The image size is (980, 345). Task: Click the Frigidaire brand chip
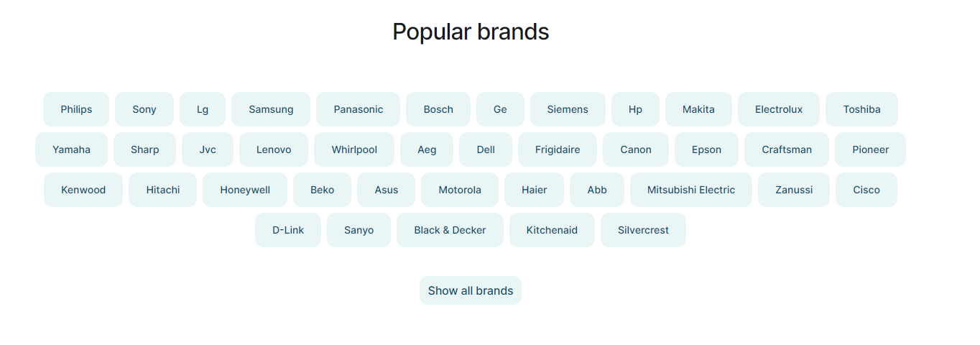(x=558, y=149)
